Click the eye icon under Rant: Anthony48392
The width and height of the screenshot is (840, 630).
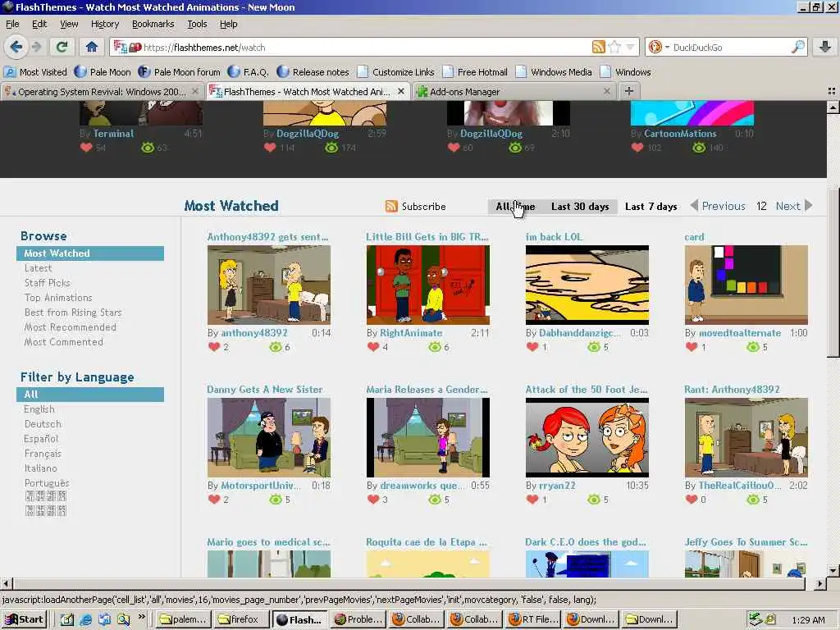tap(753, 500)
